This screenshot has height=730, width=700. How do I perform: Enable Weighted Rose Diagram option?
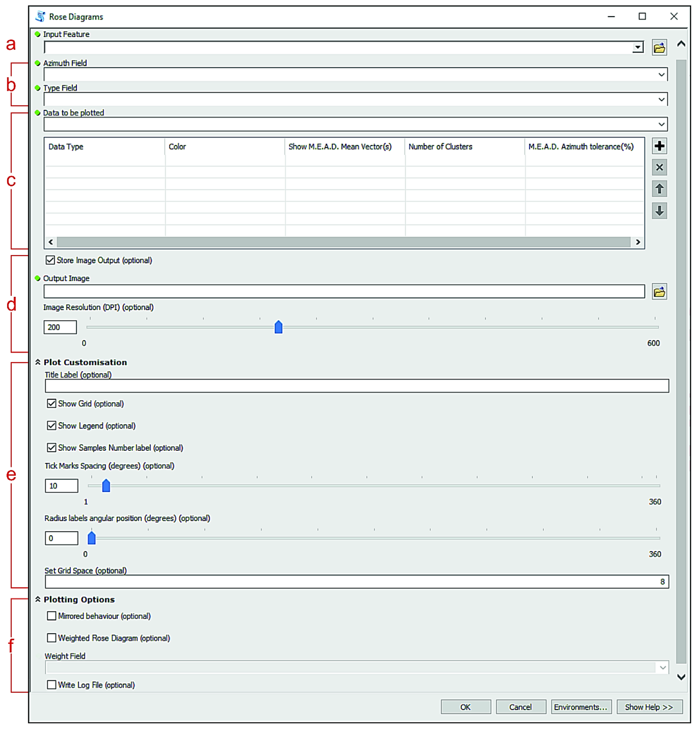point(52,638)
